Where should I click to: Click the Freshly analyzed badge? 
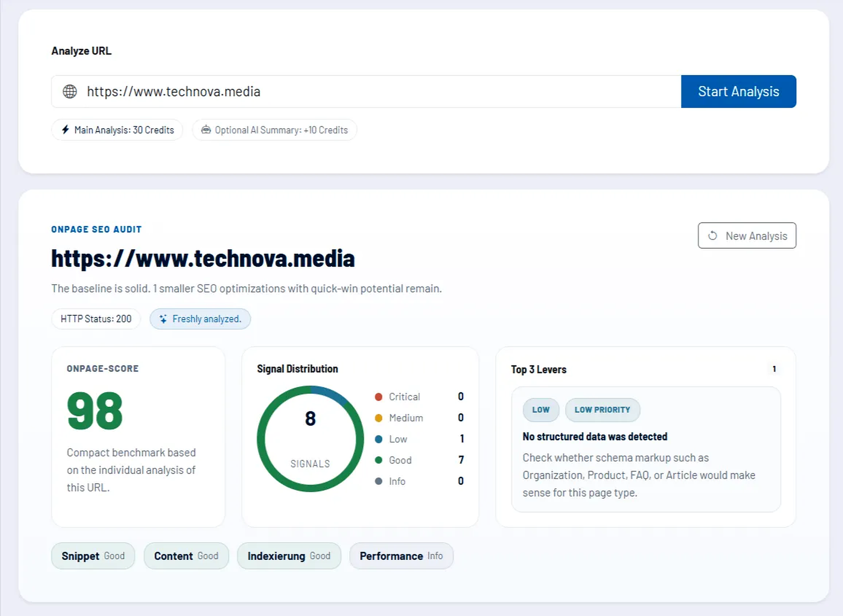click(200, 319)
